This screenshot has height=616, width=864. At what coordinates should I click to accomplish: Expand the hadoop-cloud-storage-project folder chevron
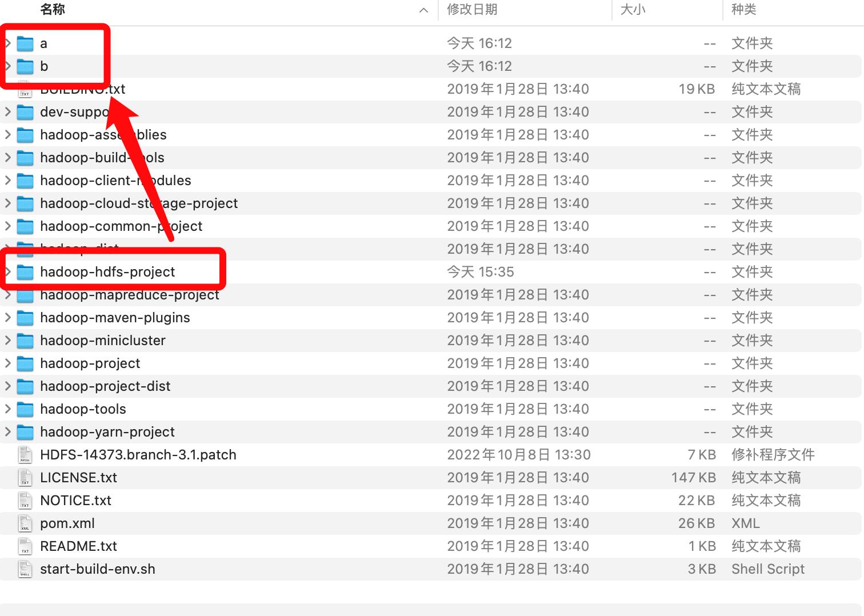(8, 203)
